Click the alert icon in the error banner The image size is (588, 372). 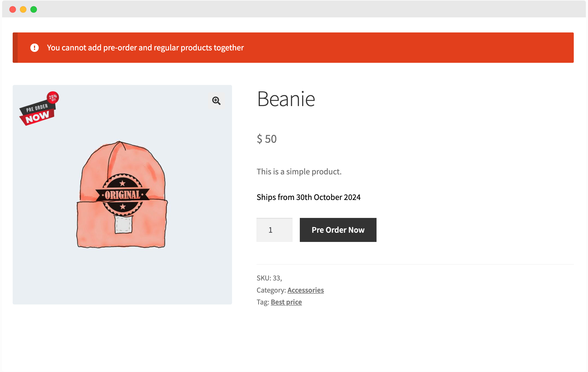coord(35,47)
